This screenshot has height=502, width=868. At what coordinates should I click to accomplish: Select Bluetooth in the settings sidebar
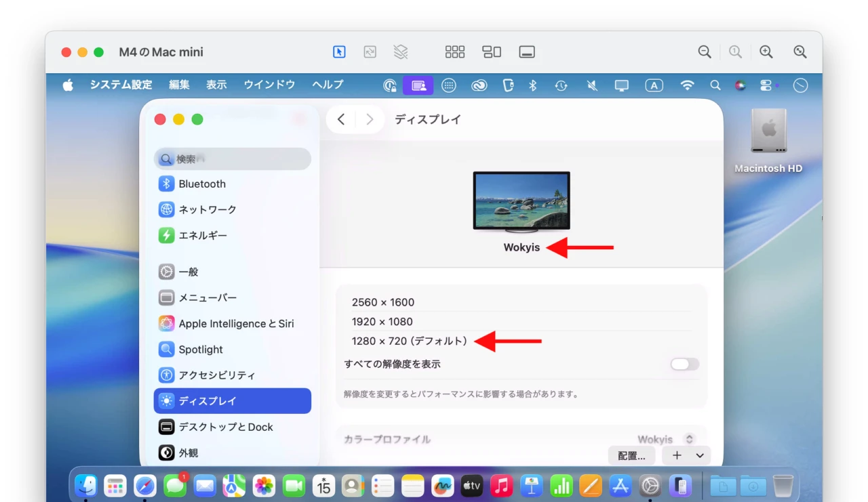pyautogui.click(x=201, y=184)
